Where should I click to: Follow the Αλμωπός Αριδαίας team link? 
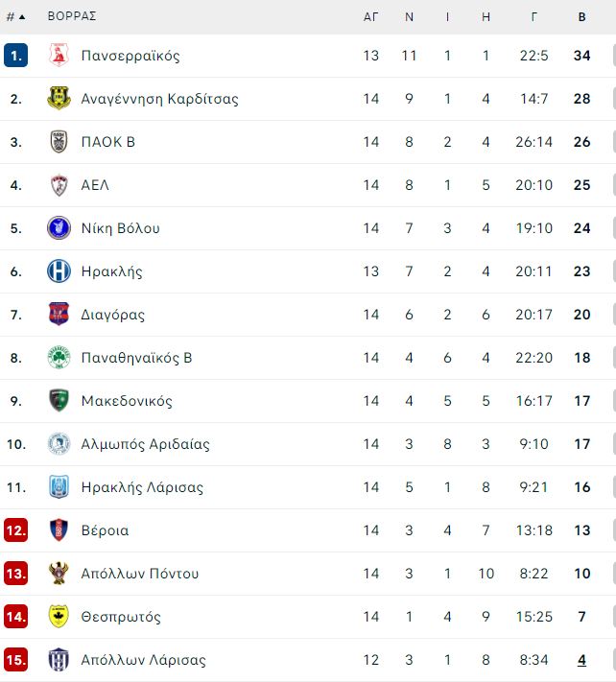[145, 444]
